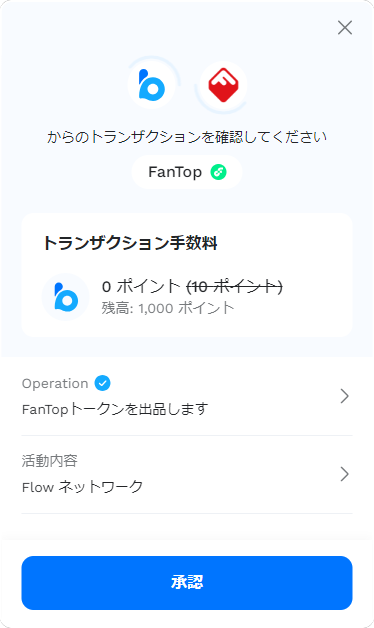Screen dimensions: 374x628
Task: Click the green link badge beside FanTop
Action: pos(219,172)
